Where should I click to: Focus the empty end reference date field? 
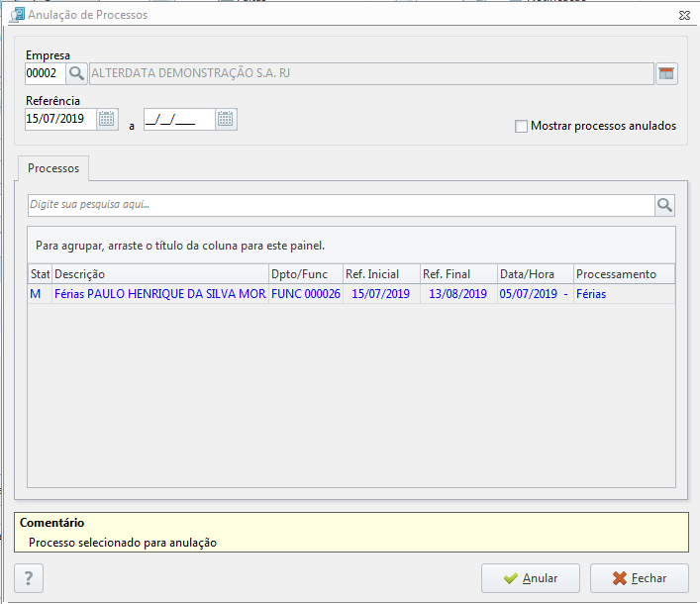tap(179, 119)
